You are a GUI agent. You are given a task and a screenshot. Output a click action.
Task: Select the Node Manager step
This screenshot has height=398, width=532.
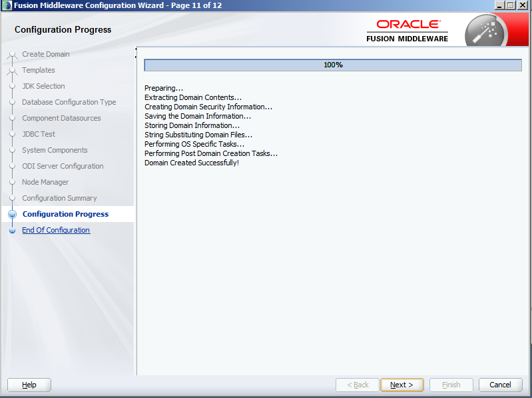(x=45, y=182)
